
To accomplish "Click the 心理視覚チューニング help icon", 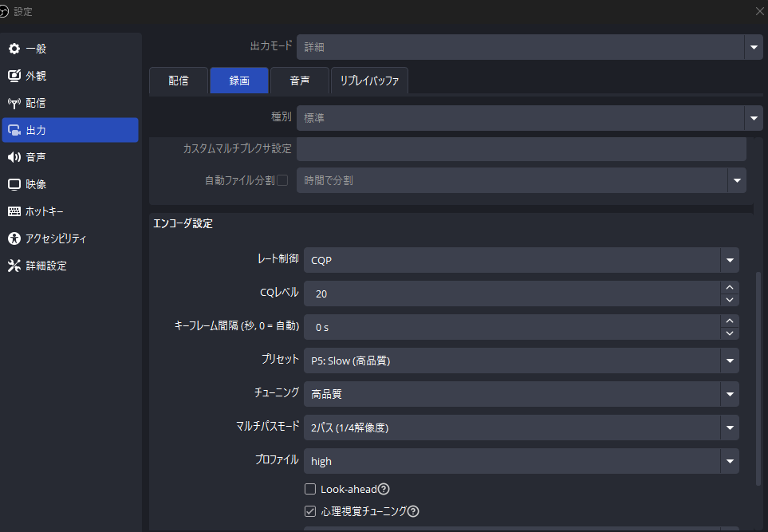I will pyautogui.click(x=412, y=511).
